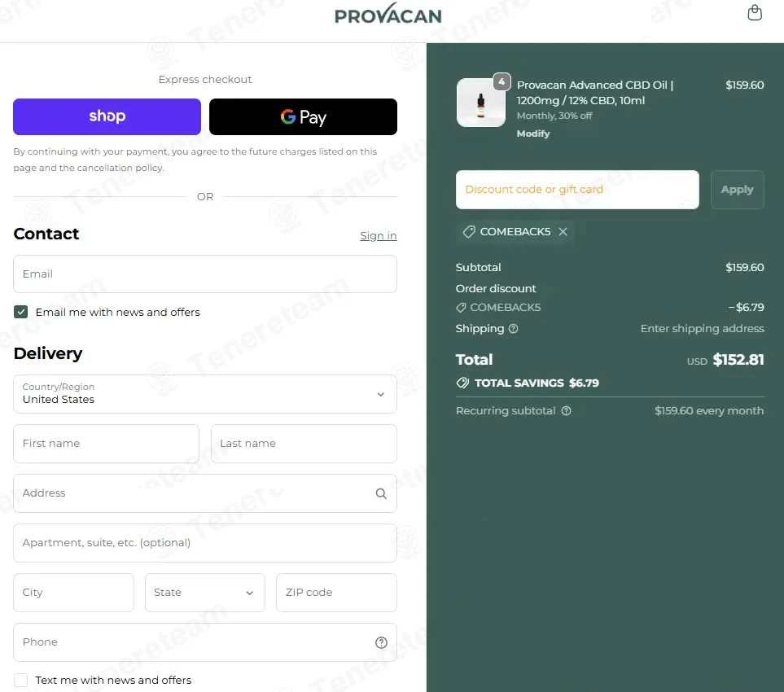The image size is (784, 692).
Task: Focus the Apartment, suite field
Action: click(205, 543)
